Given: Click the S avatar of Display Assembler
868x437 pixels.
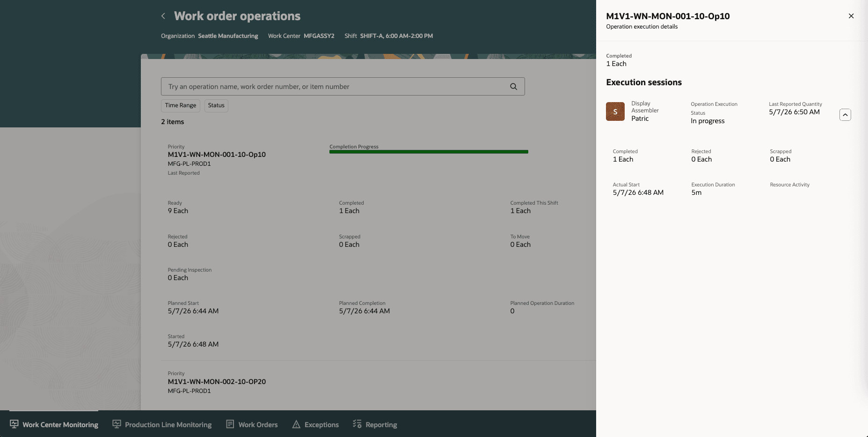Looking at the screenshot, I should tap(615, 111).
